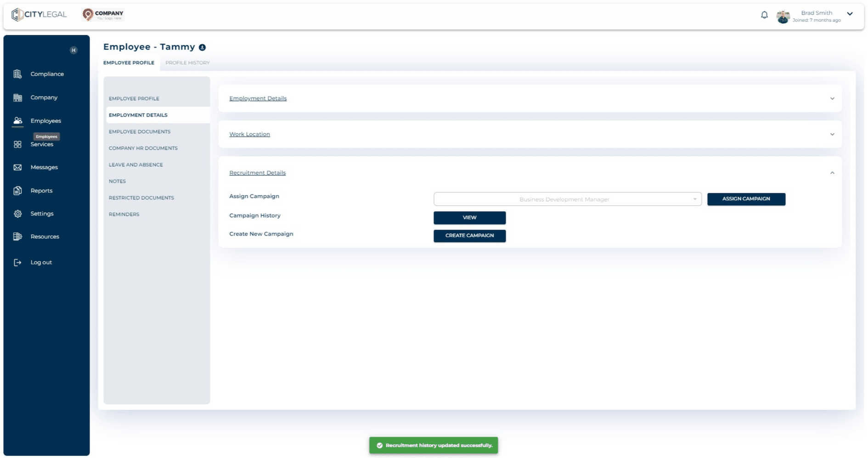The width and height of the screenshot is (868, 458).
Task: Expand Employment Details panel chevron
Action: pos(832,99)
